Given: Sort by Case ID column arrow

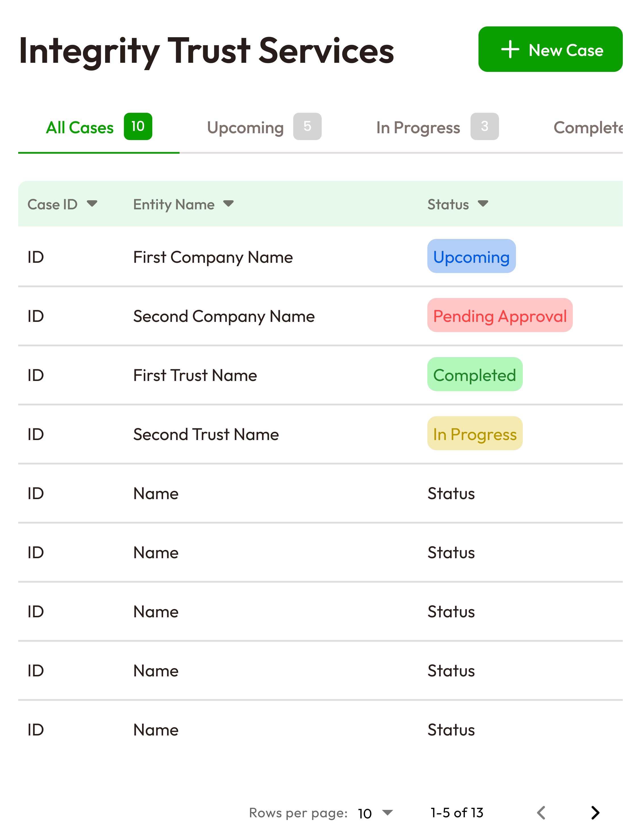Looking at the screenshot, I should point(92,204).
